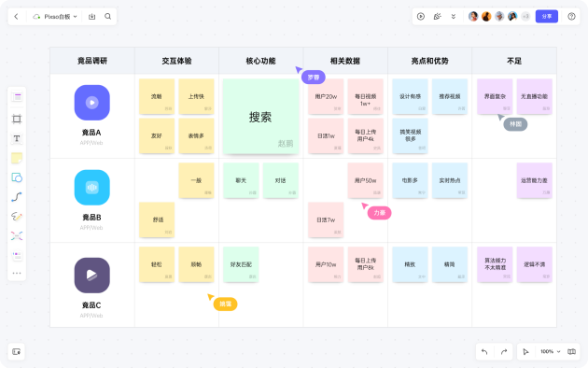Open more tools ellipsis in sidebar
This screenshot has height=368, width=588.
point(17,273)
